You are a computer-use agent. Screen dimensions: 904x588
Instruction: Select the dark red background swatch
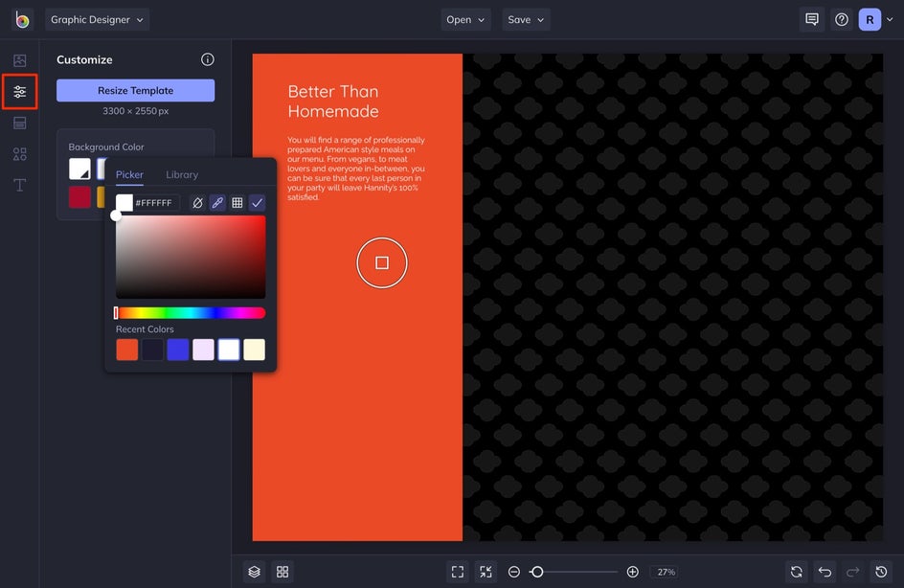[x=79, y=197]
